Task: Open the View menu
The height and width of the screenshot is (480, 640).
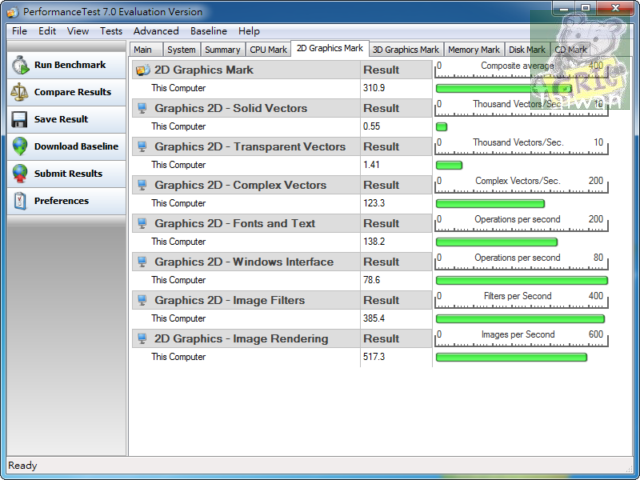Action: click(x=78, y=31)
